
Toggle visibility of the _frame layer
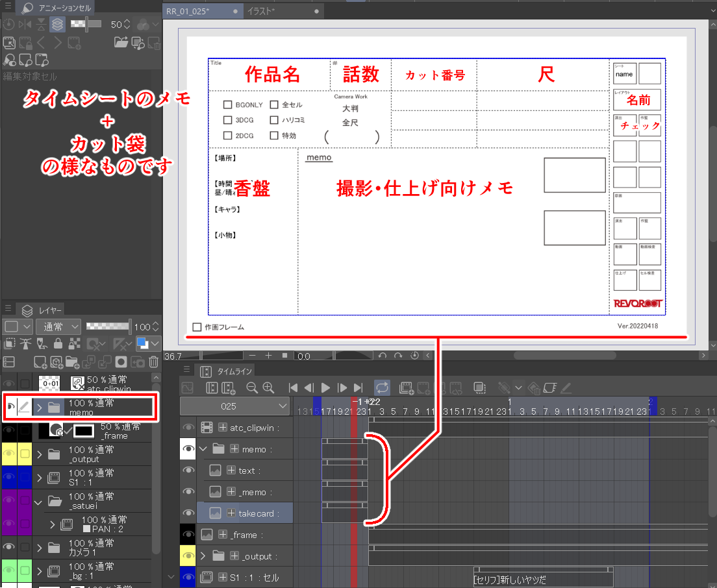(x=188, y=534)
